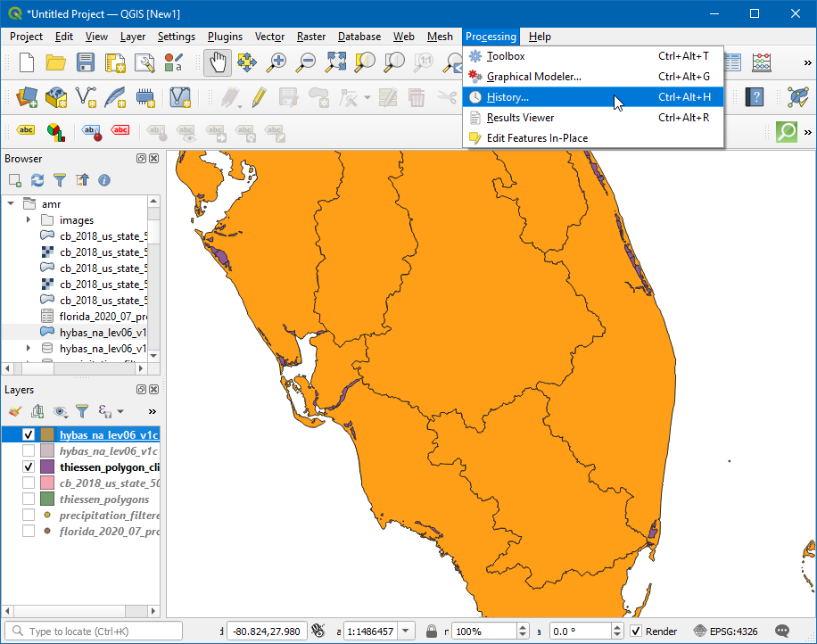This screenshot has width=817, height=644.
Task: Toggle the Render checkbox in status bar
Action: [x=636, y=632]
